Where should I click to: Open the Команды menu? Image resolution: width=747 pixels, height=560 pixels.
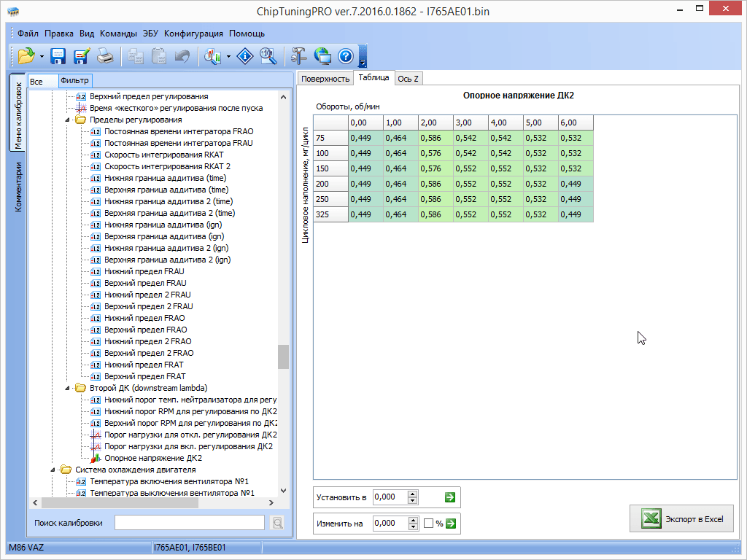click(118, 34)
